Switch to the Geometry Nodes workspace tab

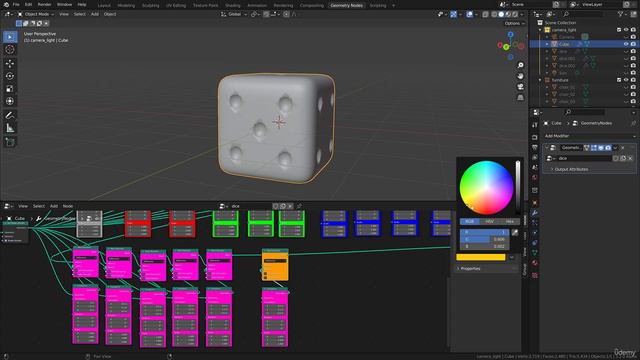(x=347, y=5)
